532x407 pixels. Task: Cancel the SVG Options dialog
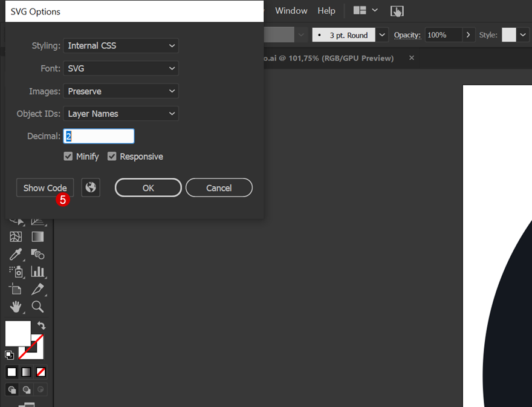219,187
